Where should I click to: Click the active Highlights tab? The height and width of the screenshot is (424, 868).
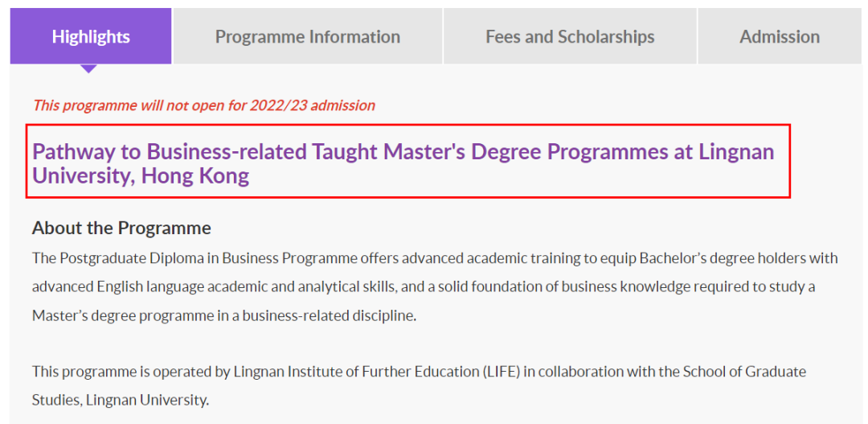coord(91,36)
